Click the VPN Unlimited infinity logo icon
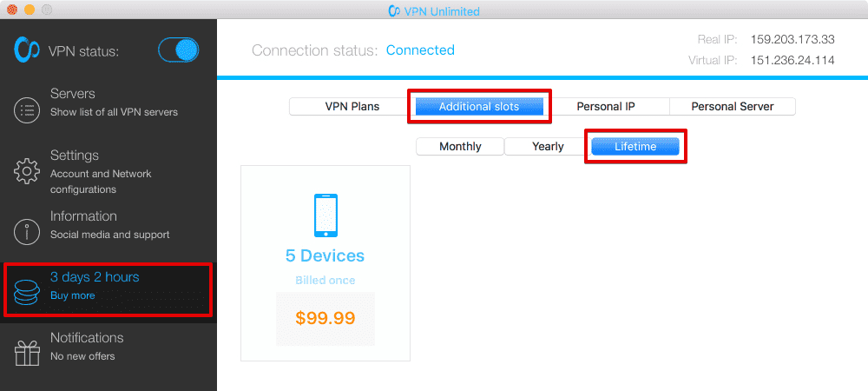This screenshot has width=868, height=391. click(x=26, y=50)
